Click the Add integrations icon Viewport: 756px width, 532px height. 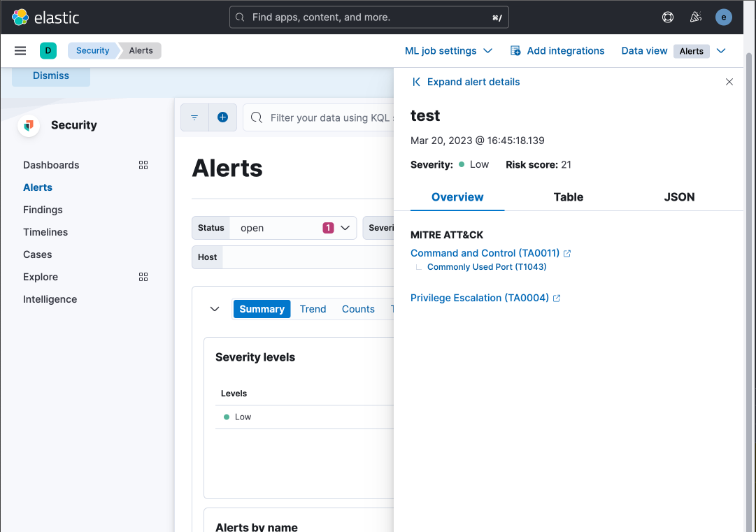pos(515,50)
